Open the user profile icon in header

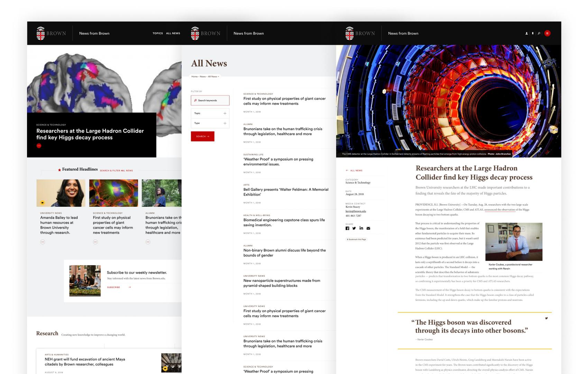point(526,34)
